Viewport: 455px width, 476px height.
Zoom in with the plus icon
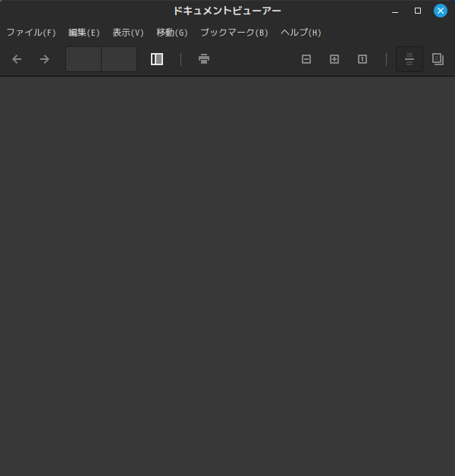click(334, 59)
